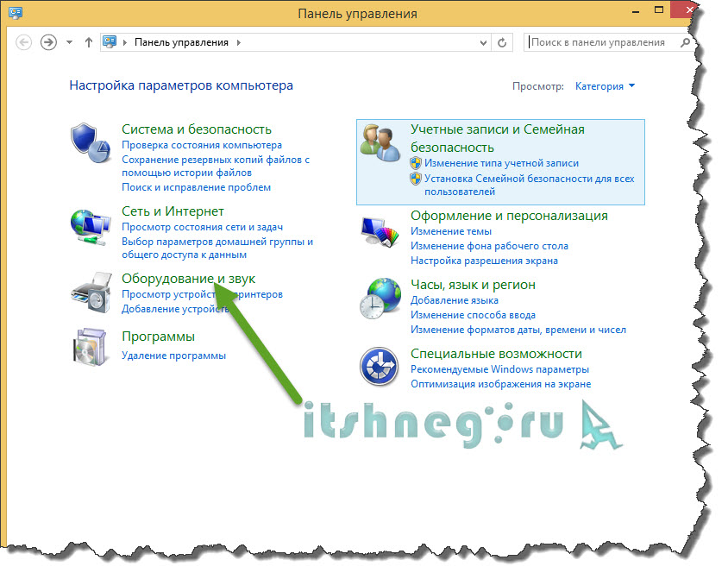Open the Hardware and Sound printer icon
728x579 pixels.
pyautogui.click(x=91, y=293)
